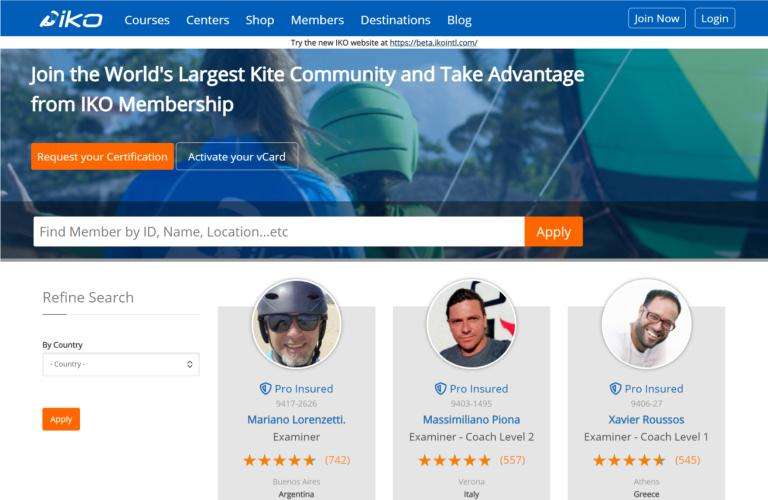
Task: Open the Courses menu
Action: [147, 20]
